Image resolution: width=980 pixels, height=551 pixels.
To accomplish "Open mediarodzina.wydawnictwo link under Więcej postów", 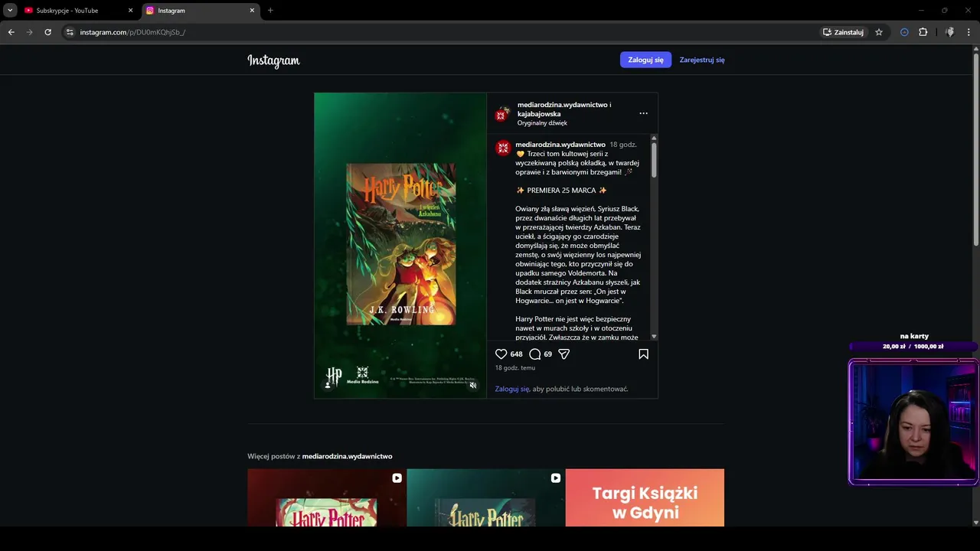I will coord(347,456).
